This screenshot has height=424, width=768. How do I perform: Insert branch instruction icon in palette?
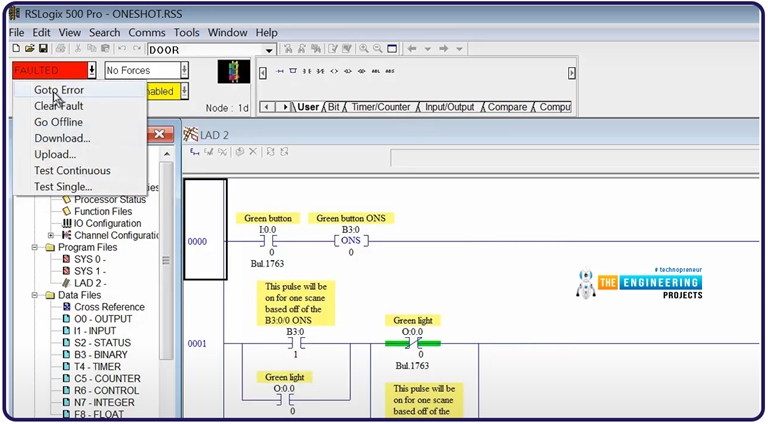click(293, 71)
